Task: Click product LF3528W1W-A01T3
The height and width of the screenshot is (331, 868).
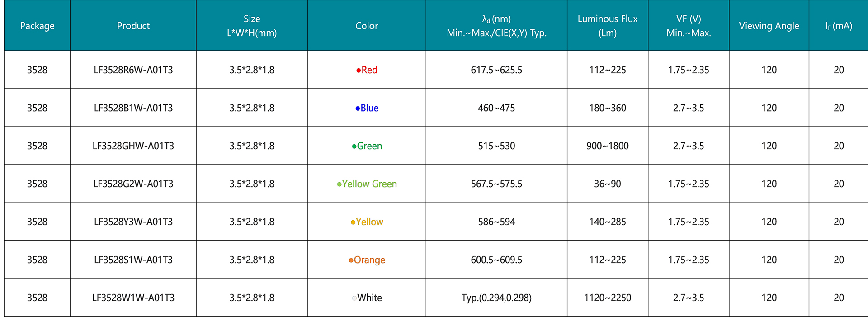Action: (133, 298)
